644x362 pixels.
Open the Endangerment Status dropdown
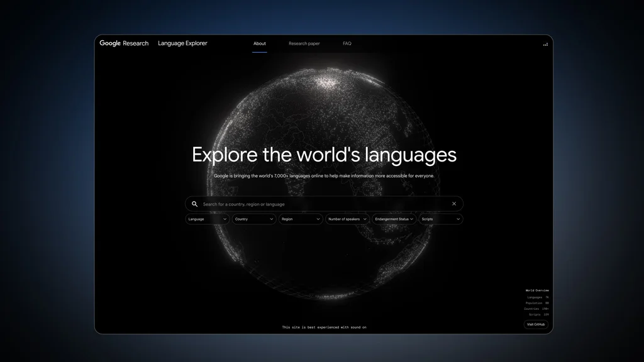(394, 219)
